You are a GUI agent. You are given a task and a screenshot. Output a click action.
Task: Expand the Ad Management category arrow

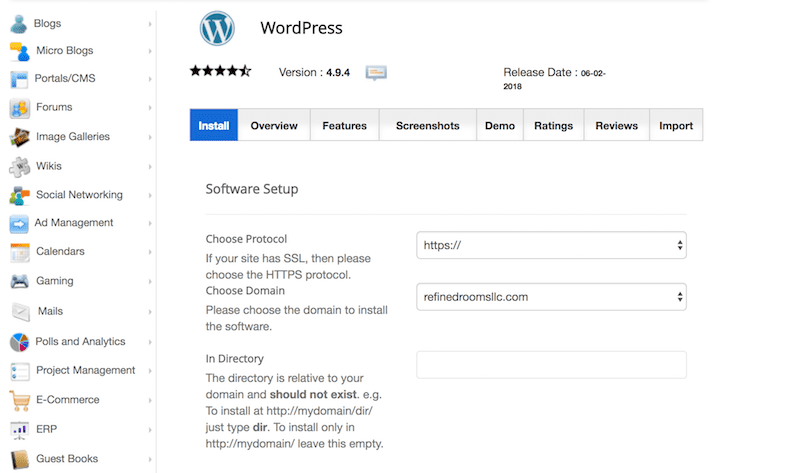[x=150, y=223]
